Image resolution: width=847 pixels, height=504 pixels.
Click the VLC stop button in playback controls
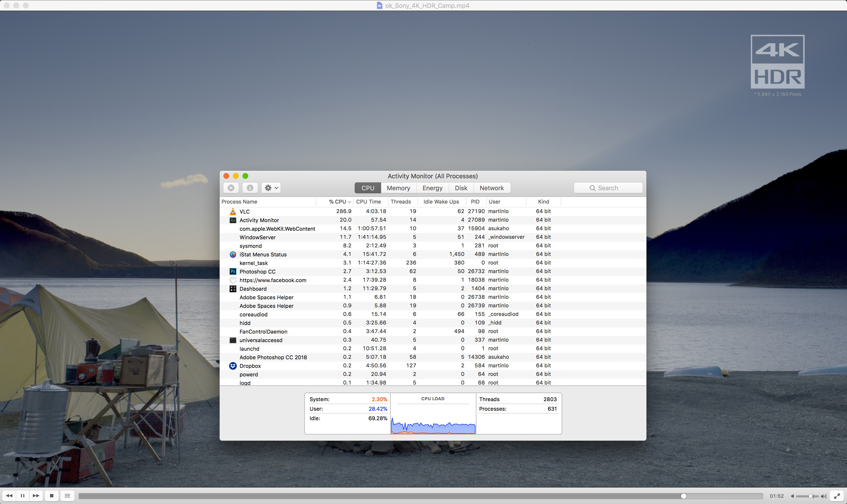tap(52, 496)
